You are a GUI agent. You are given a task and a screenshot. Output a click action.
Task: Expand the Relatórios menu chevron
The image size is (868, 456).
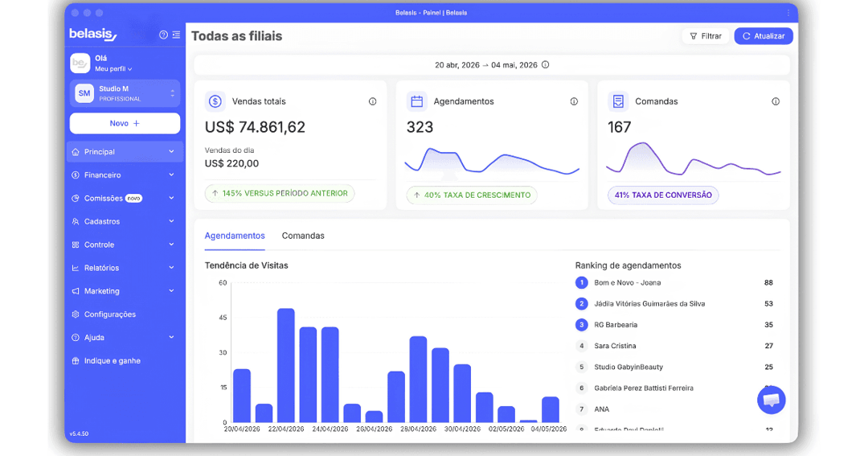[172, 268]
